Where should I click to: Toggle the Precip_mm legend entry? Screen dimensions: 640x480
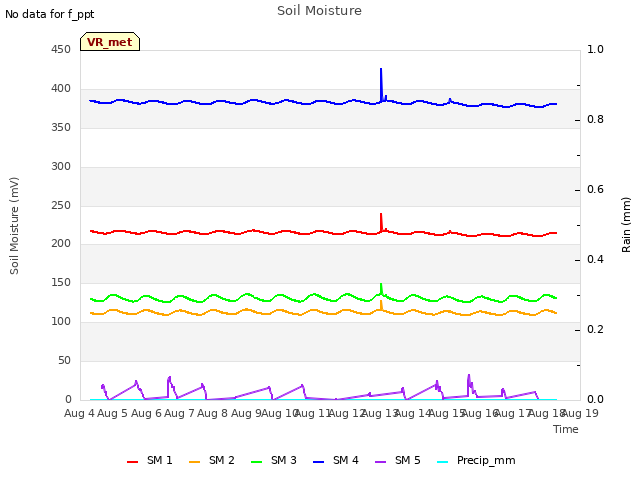pos(476,461)
